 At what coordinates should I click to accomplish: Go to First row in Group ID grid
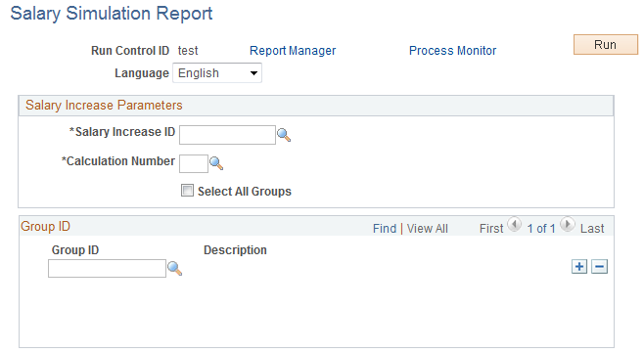(491, 229)
